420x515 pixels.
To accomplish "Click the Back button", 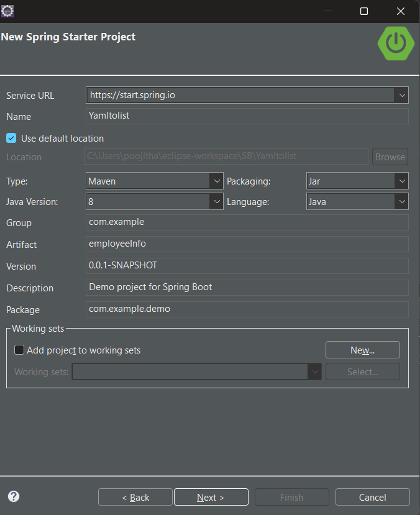I will click(135, 497).
